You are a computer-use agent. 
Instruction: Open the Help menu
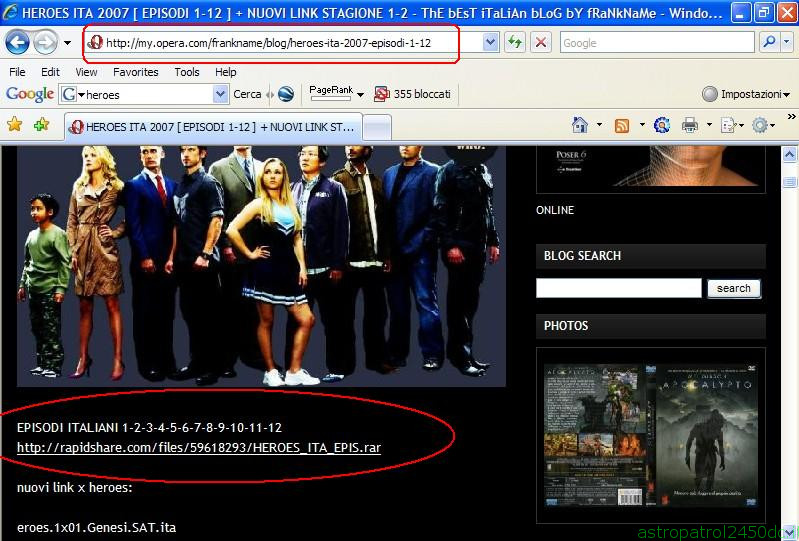coord(225,72)
